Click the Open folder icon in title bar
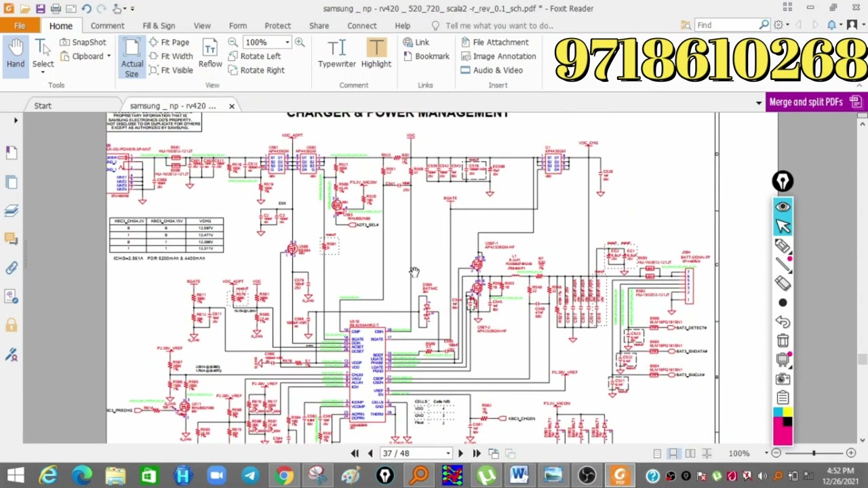The width and height of the screenshot is (868, 488). [24, 9]
